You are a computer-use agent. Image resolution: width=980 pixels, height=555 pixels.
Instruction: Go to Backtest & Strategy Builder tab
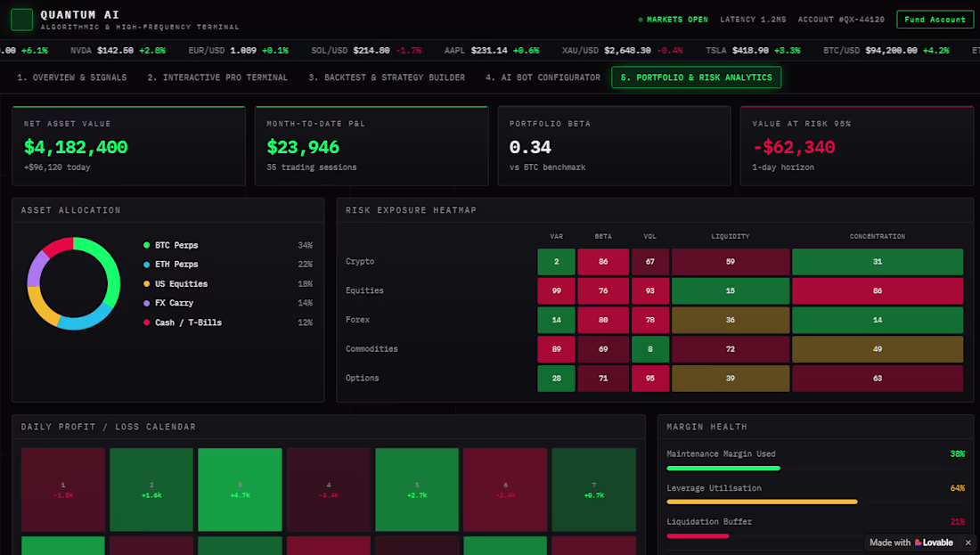[x=387, y=78]
